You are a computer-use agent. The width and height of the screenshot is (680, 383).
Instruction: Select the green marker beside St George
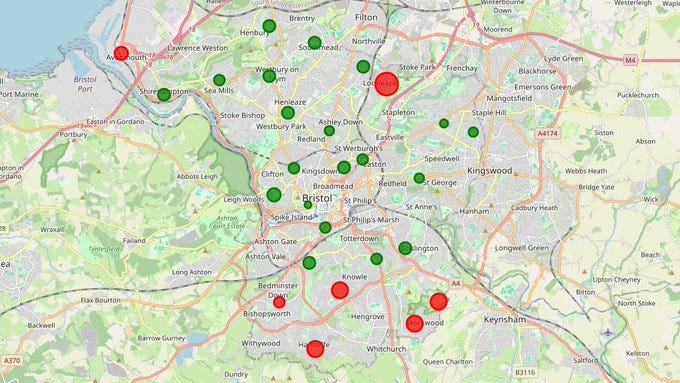coord(419,178)
